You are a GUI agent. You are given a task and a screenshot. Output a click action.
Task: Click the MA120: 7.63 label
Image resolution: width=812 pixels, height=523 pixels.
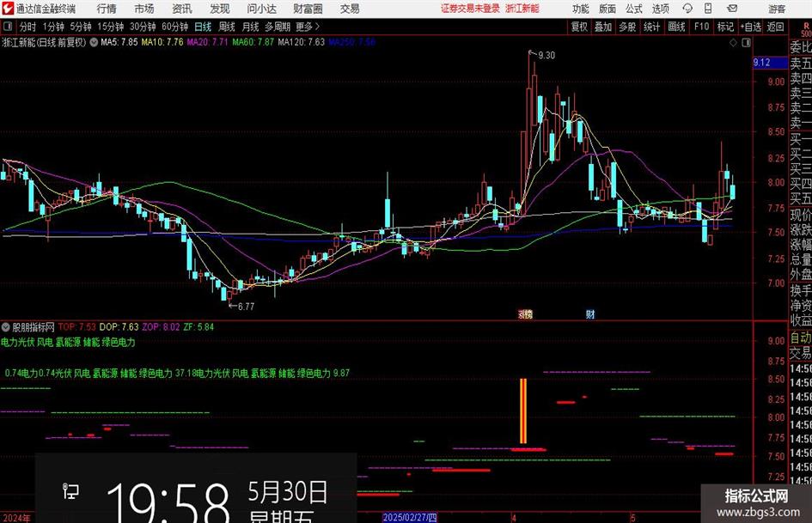302,42
